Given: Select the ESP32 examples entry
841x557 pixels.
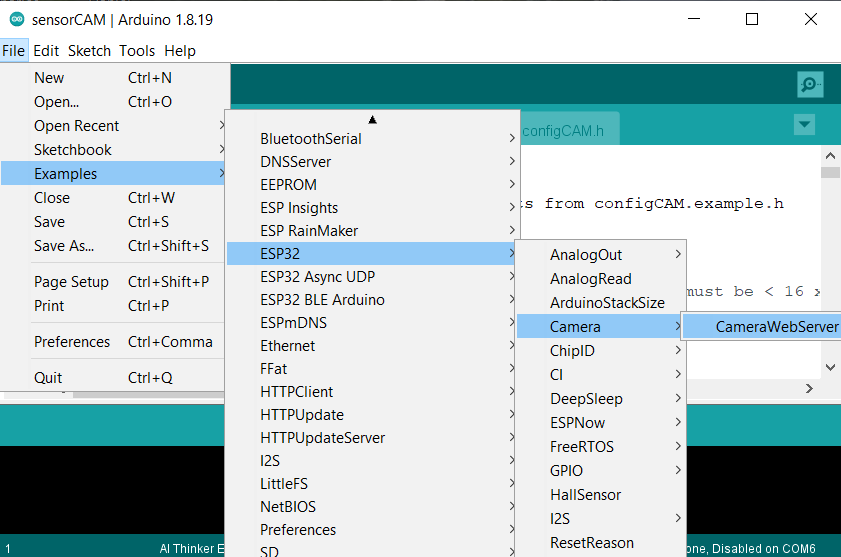Looking at the screenshot, I should (371, 254).
